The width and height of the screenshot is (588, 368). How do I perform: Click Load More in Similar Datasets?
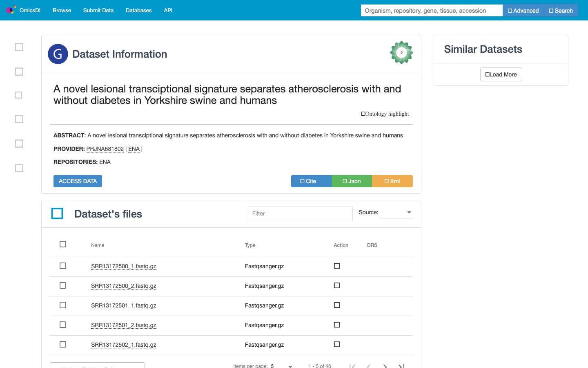point(501,74)
